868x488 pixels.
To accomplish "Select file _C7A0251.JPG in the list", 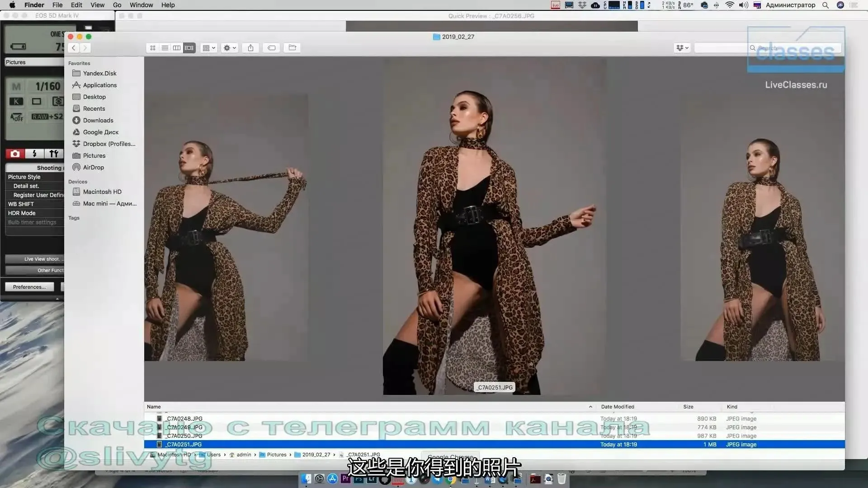I will click(x=494, y=445).
